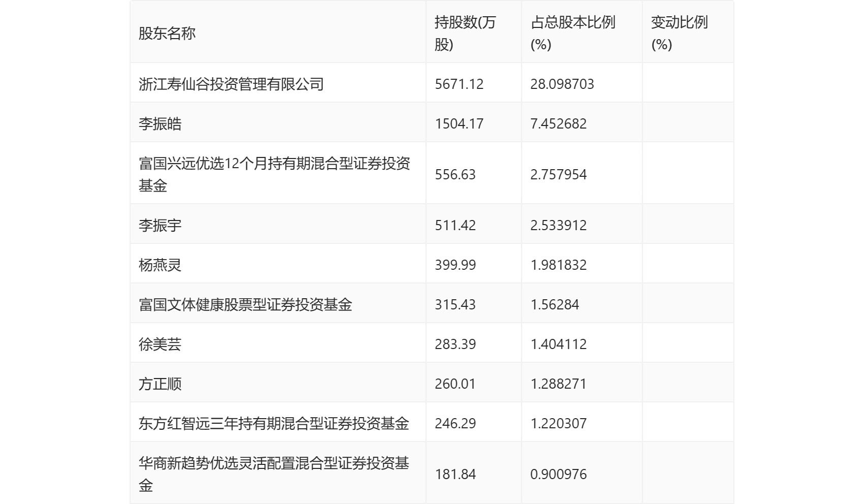Select shareholding value 5671.12
864x504 pixels.
(x=459, y=84)
